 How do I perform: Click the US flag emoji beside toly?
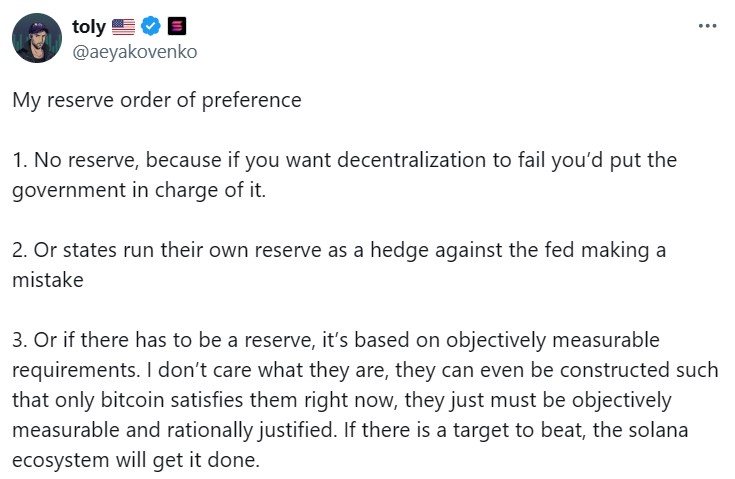pos(124,27)
